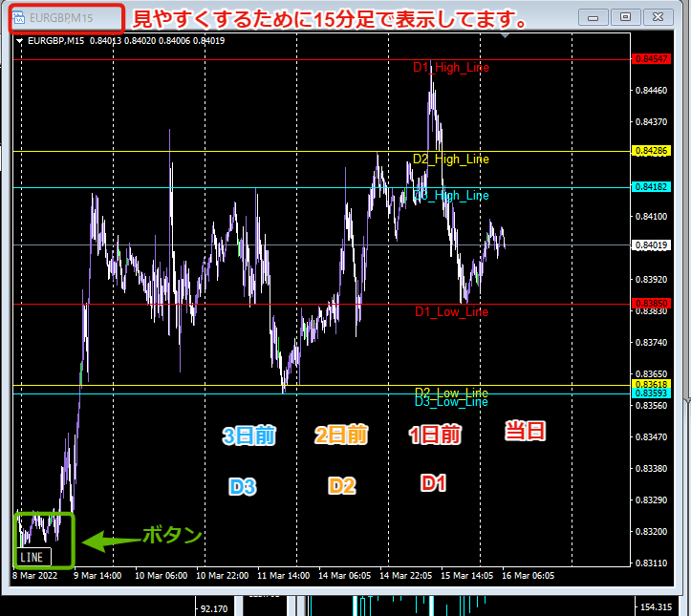Click the red 0.84547 price tag

(652, 59)
